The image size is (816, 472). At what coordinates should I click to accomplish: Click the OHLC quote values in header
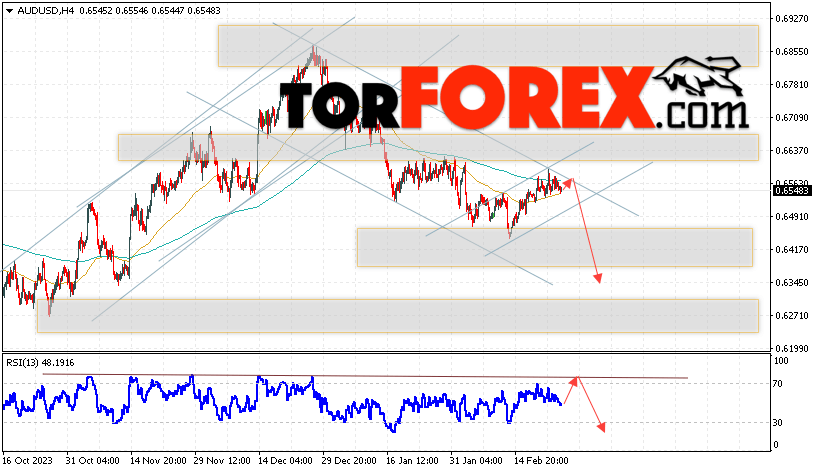150,10
